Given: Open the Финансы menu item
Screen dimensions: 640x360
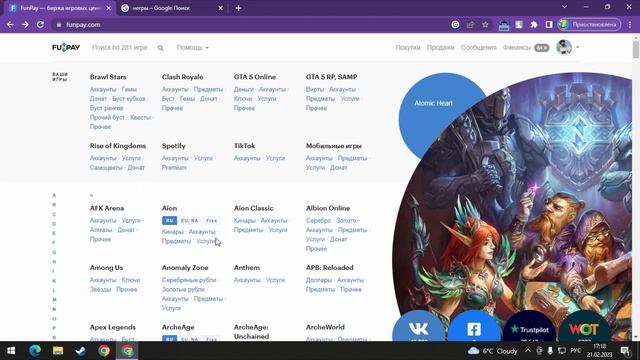Looking at the screenshot, I should [516, 48].
